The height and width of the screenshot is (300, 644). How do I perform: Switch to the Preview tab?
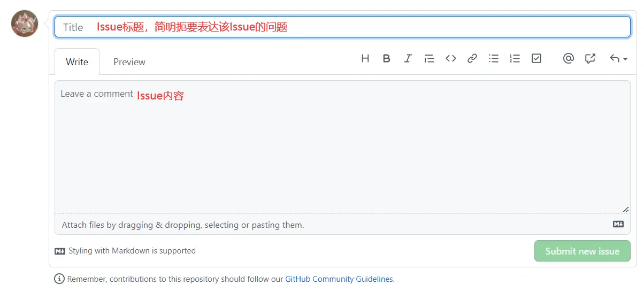coord(129,62)
